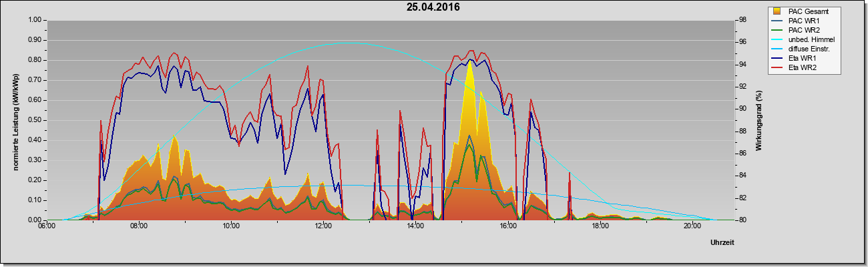
Task: Click the Wirkungsgrad (%) axis title
Action: pyautogui.click(x=759, y=120)
